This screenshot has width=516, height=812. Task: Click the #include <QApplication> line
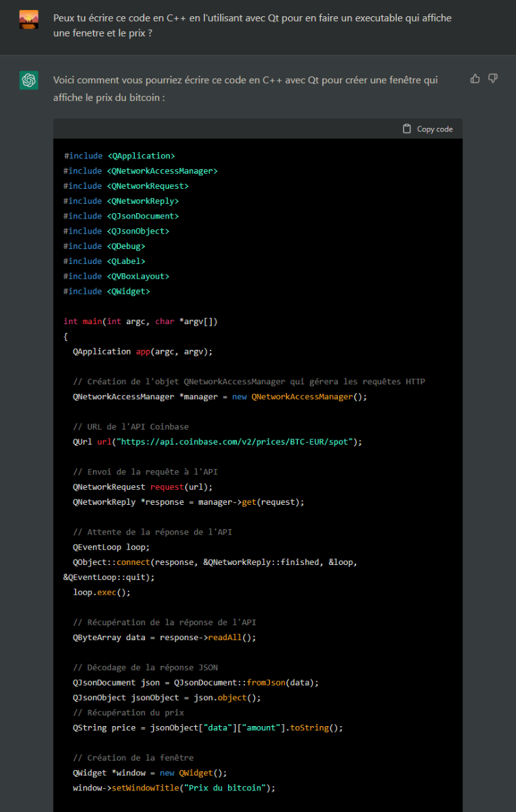[119, 156]
